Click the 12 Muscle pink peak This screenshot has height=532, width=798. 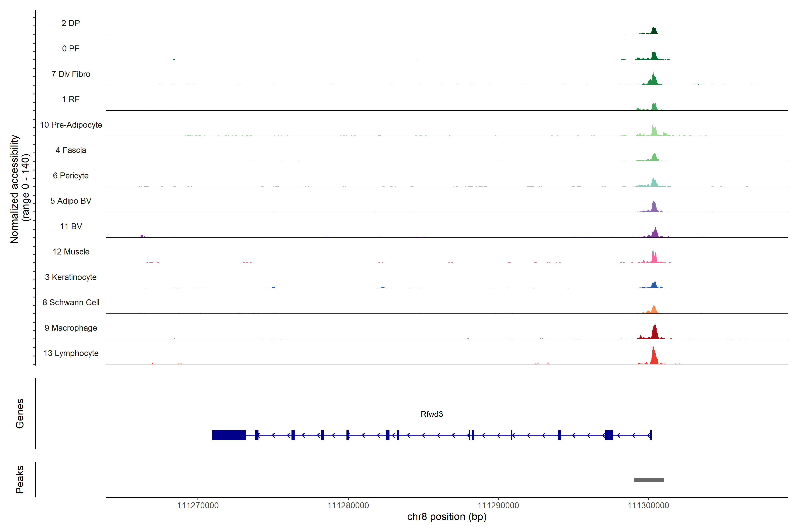pyautogui.click(x=654, y=258)
